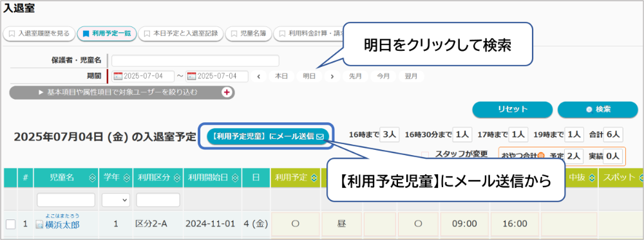Select the 利用予定一覧 tab
This screenshot has height=240, width=644.
pyautogui.click(x=107, y=34)
